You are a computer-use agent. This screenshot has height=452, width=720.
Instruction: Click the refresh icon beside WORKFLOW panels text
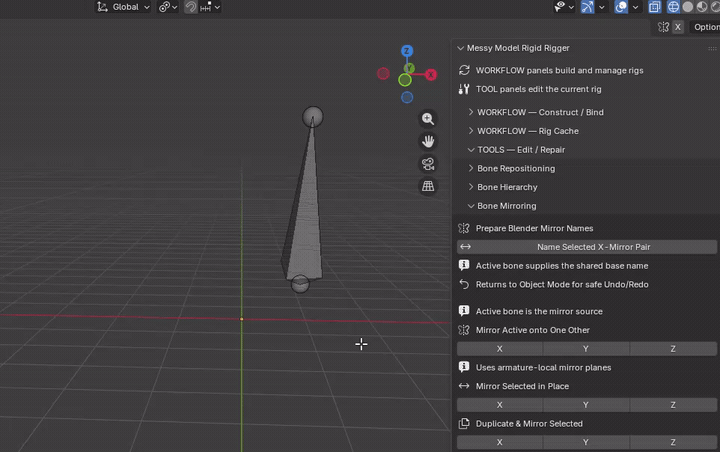coord(464,70)
